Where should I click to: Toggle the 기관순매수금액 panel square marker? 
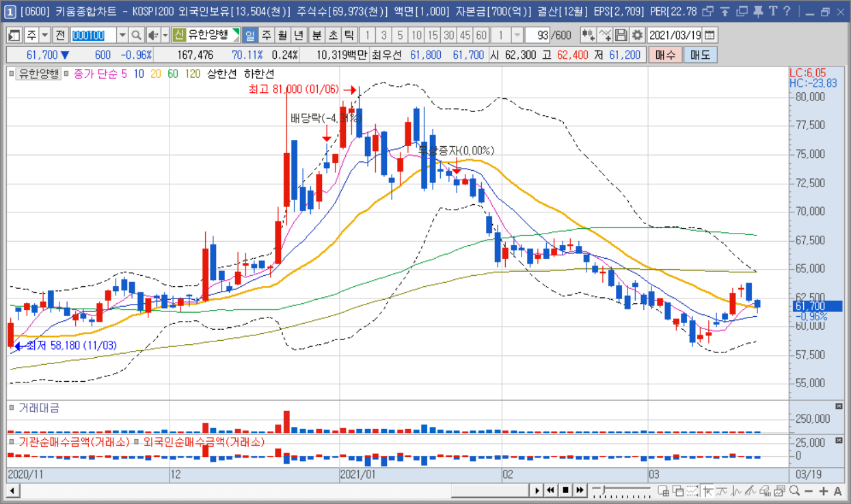pyautogui.click(x=12, y=442)
